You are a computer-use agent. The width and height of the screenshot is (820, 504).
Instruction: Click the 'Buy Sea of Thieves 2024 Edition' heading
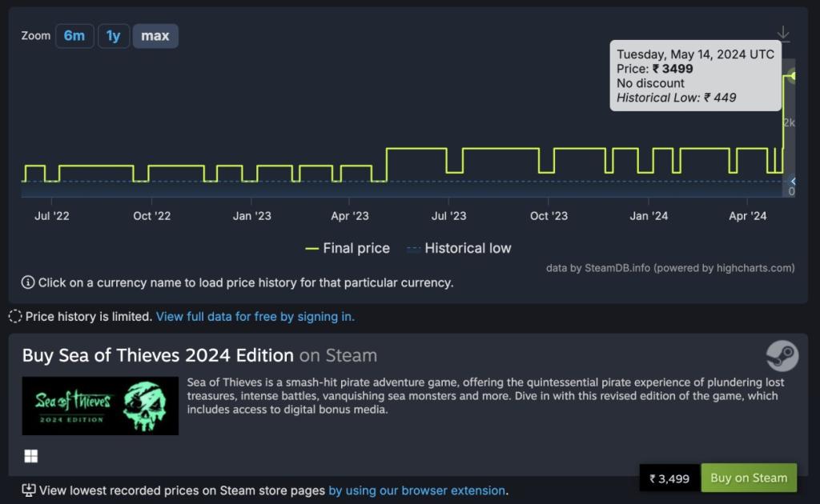coord(158,355)
